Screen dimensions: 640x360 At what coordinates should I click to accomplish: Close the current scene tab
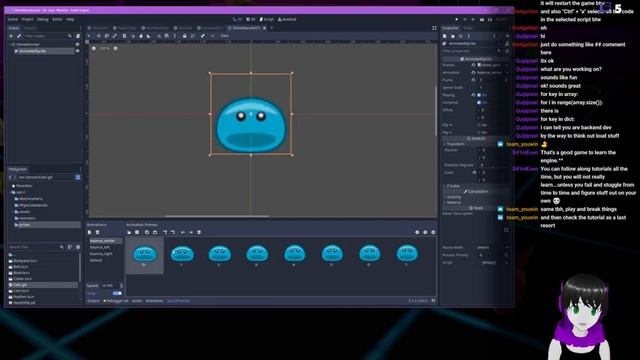264,28
